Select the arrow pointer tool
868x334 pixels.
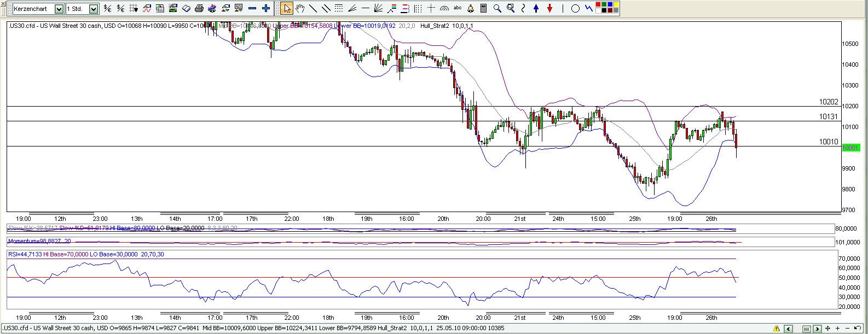[287, 8]
